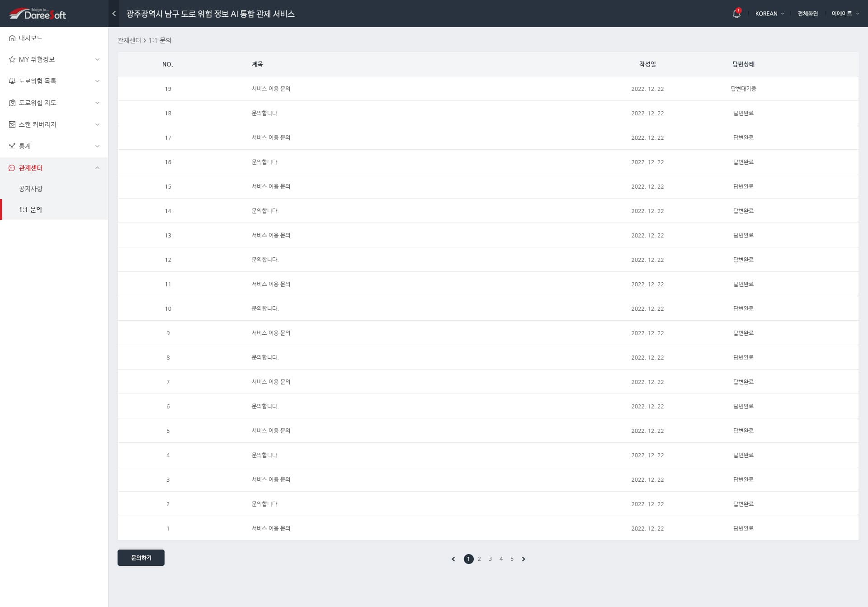Open inquiry number 19 서비스 이용 문의
Screen dimensions: 868x607
coord(271,89)
